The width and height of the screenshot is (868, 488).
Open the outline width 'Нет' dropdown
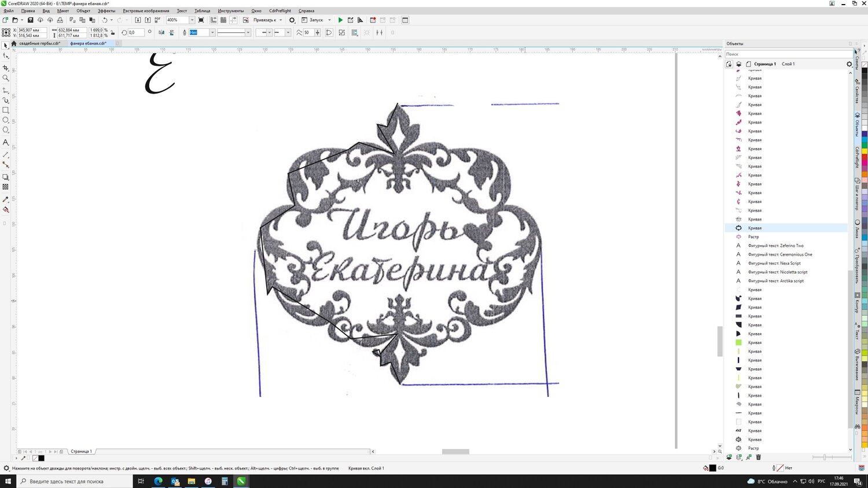[212, 32]
